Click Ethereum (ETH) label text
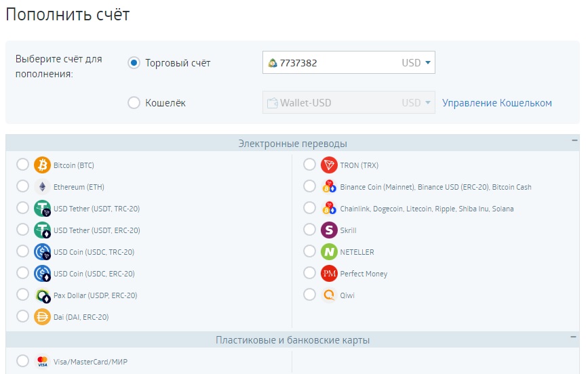Image resolution: width=588 pixels, height=374 pixels. click(x=79, y=187)
